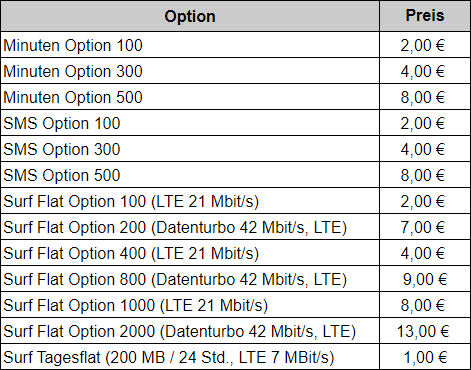Select the Minuten Option 100 price cell
Image resolution: width=471 pixels, height=370 pixels.
tap(425, 45)
